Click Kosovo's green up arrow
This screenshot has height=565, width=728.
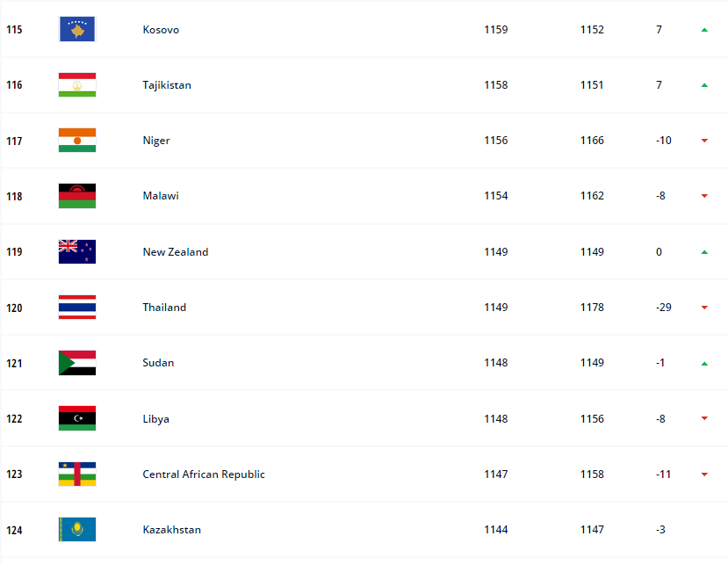[x=704, y=30]
